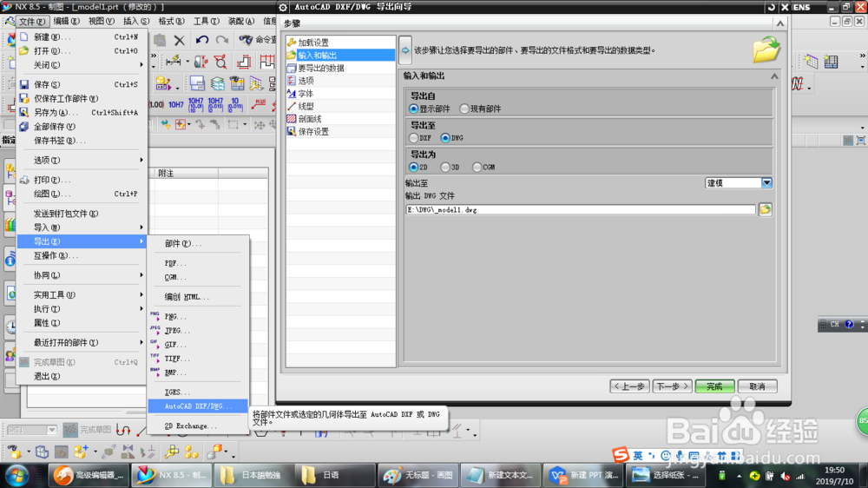Image resolution: width=868 pixels, height=488 pixels.
Task: Select the Display Part radio button
Action: [x=413, y=109]
